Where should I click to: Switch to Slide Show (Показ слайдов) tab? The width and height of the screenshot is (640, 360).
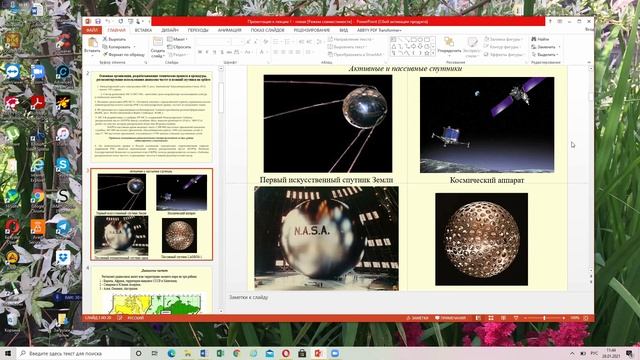click(268, 30)
